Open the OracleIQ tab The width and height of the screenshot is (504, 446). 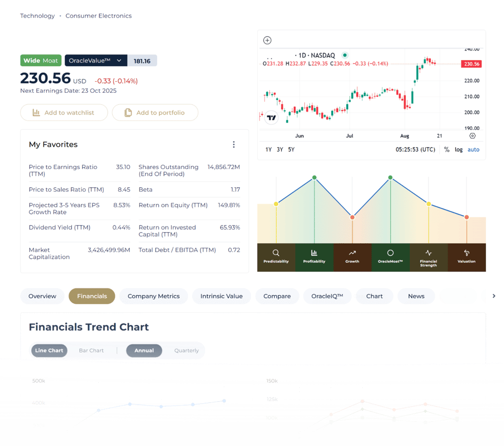coord(327,296)
